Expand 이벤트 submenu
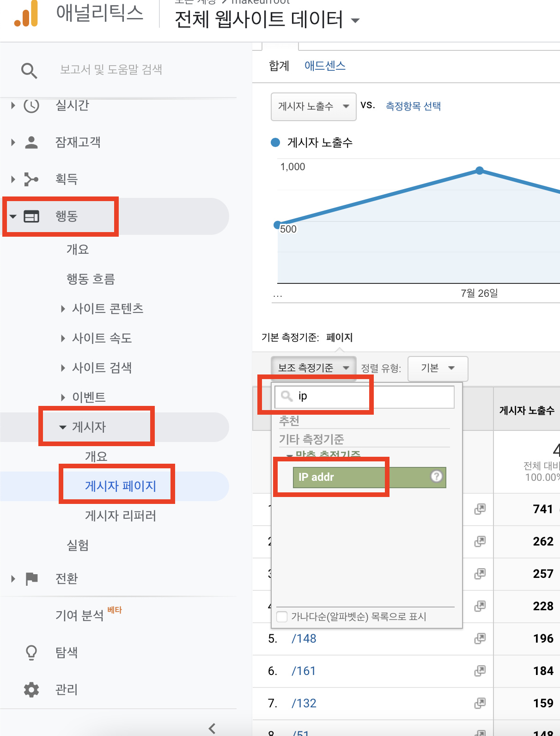 click(63, 398)
